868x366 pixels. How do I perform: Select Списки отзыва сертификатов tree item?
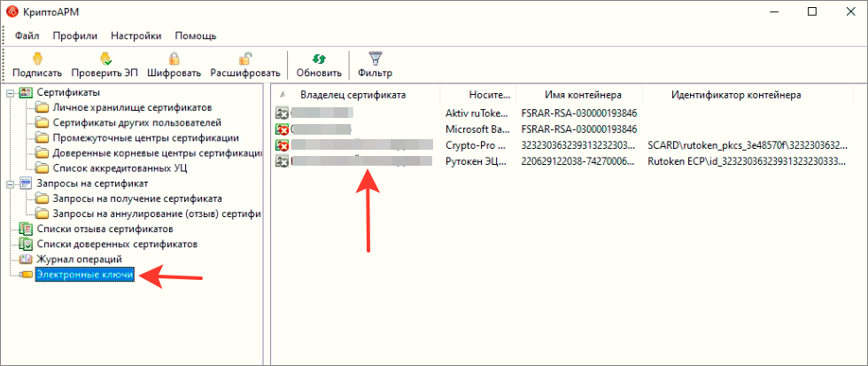click(105, 229)
